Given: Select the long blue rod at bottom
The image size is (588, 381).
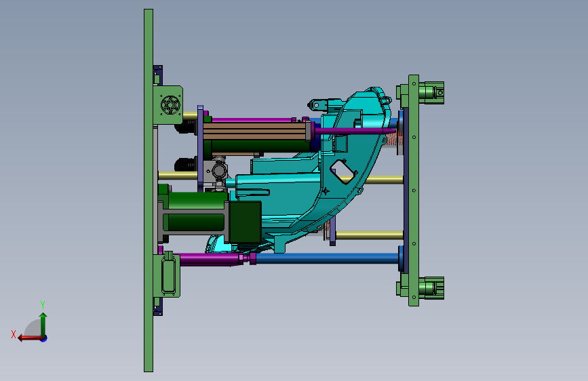Looking at the screenshot, I should tap(327, 258).
